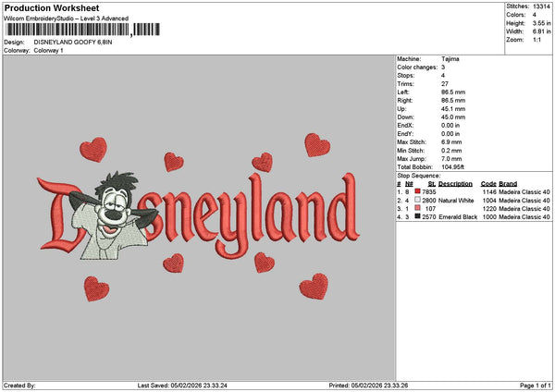Click the 'Production Worksheet' title
The height and width of the screenshot is (392, 555).
[x=52, y=7]
